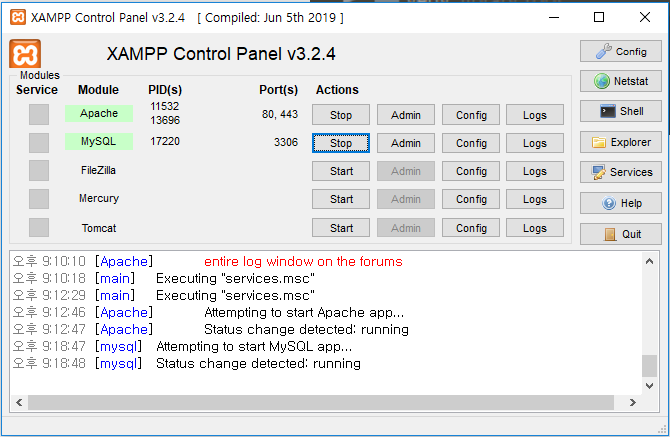
Task: Open the Windows Services button
Action: (x=620, y=172)
